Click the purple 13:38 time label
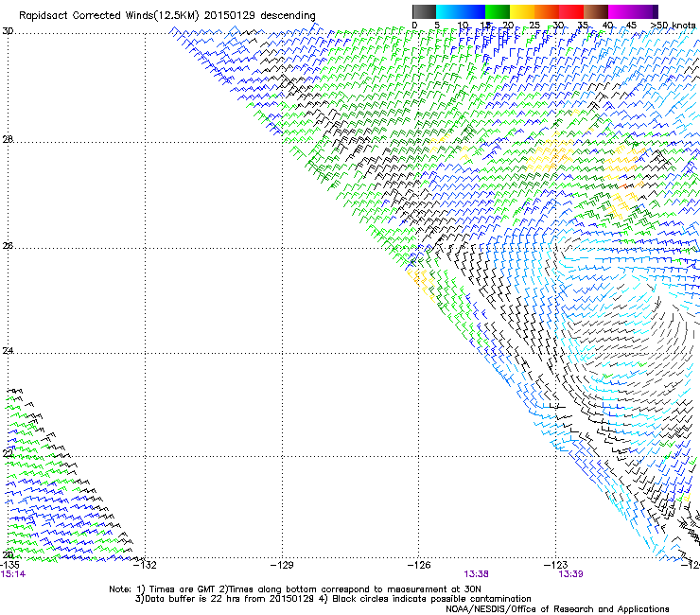 click(x=476, y=574)
